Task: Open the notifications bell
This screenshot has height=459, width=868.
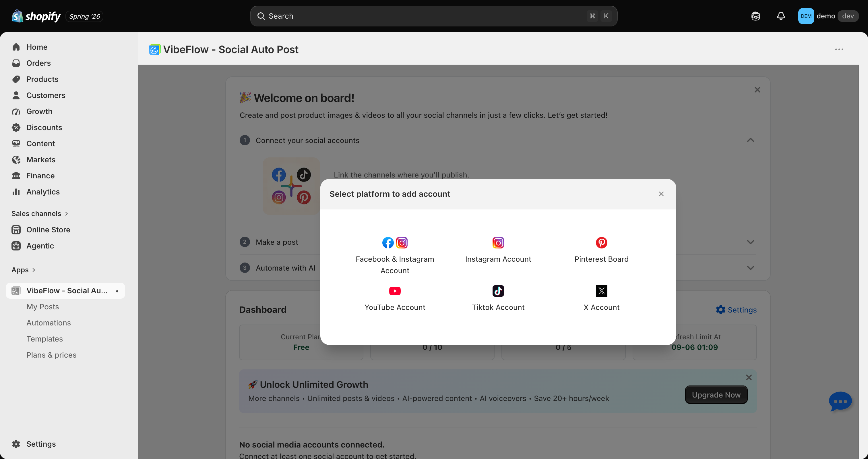Action: coord(781,16)
